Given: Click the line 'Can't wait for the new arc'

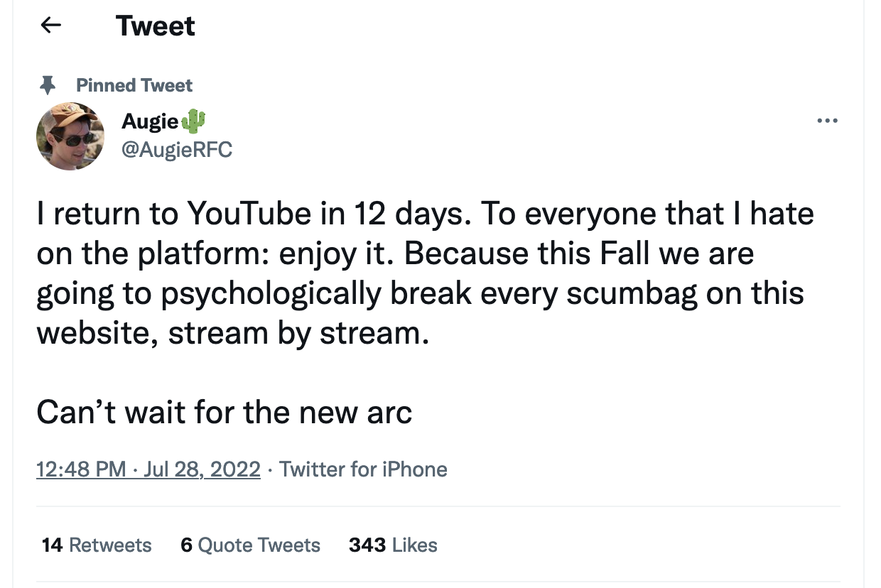Looking at the screenshot, I should point(225,412).
